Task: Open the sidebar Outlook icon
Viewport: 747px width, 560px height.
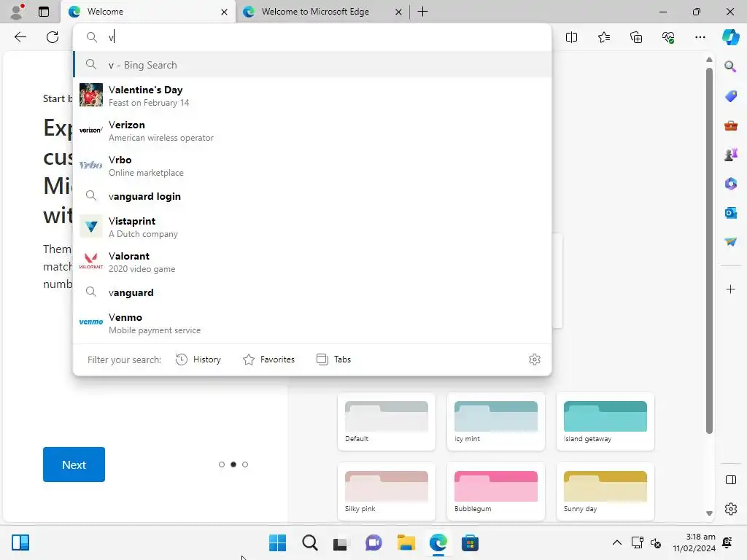Action: 730,213
